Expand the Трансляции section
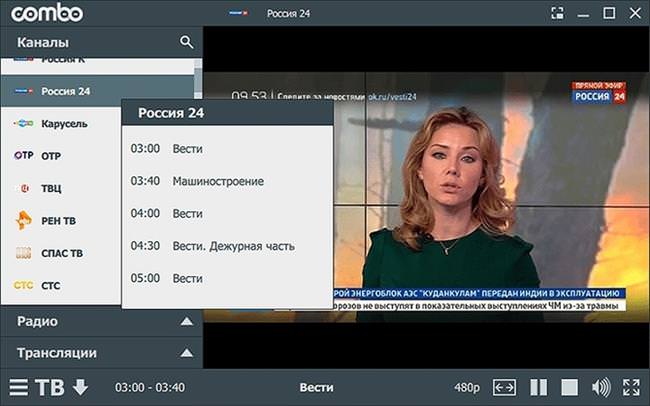Viewport: 650px width, 406px height. (102, 353)
